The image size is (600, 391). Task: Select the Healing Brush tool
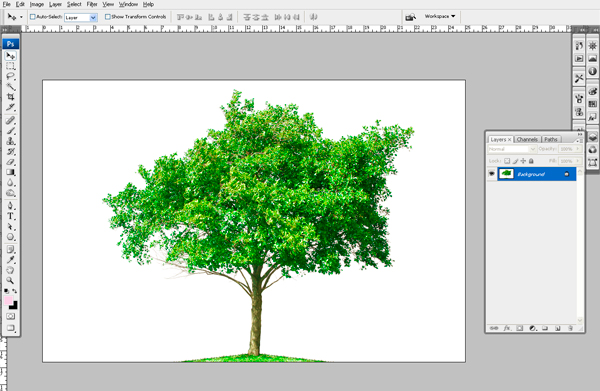(10, 121)
